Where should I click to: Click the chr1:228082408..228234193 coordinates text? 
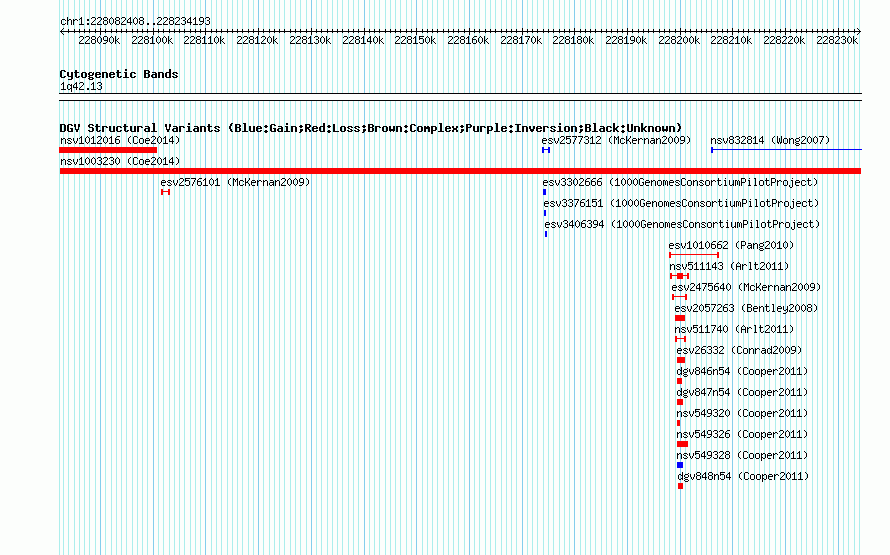click(x=135, y=21)
